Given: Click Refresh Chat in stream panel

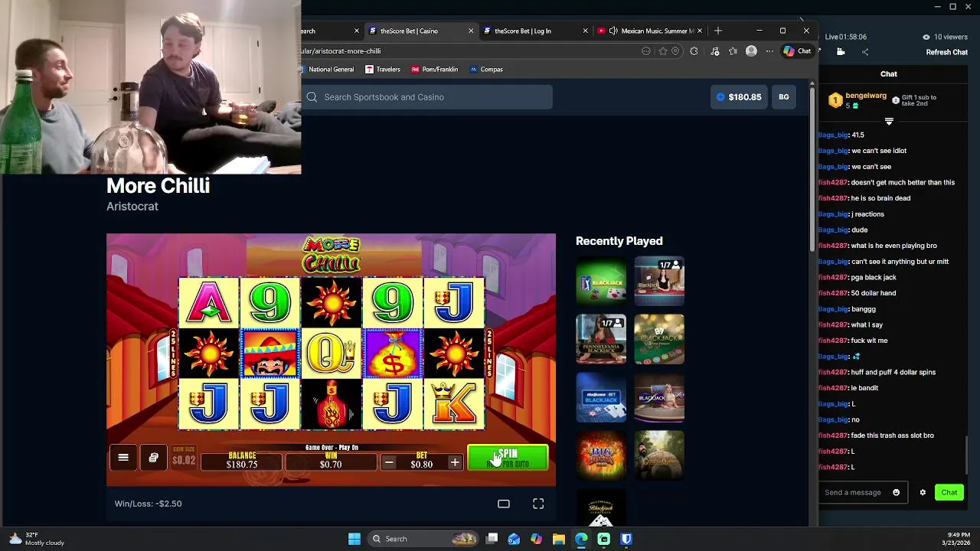Looking at the screenshot, I should pyautogui.click(x=946, y=52).
